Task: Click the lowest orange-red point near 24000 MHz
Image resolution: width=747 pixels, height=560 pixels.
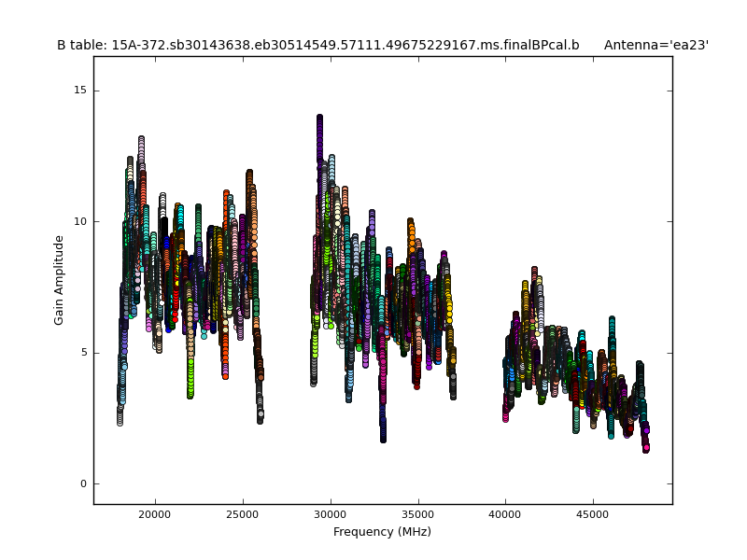Action: [x=225, y=375]
